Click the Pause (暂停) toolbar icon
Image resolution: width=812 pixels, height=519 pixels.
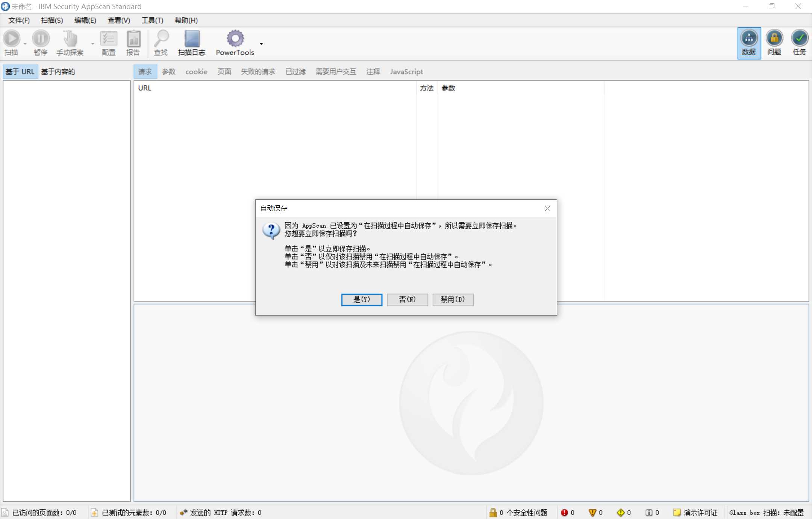coord(41,38)
